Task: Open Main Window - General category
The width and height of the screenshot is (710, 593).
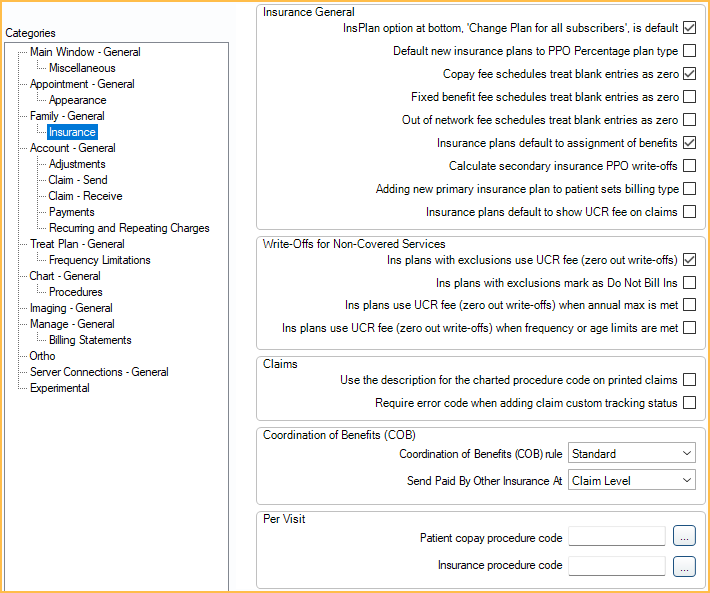Action: 85,52
